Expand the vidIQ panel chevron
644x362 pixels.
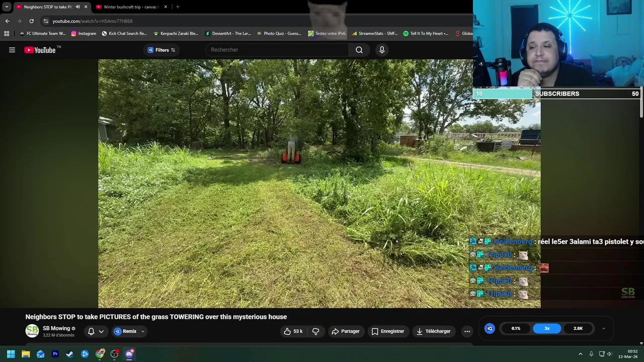coord(604,328)
